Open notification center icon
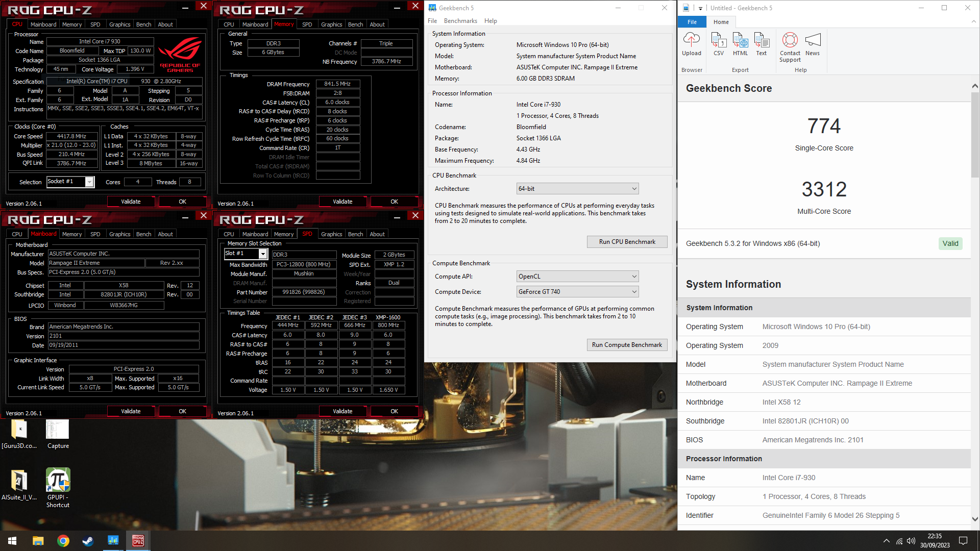The width and height of the screenshot is (980, 551). (963, 541)
